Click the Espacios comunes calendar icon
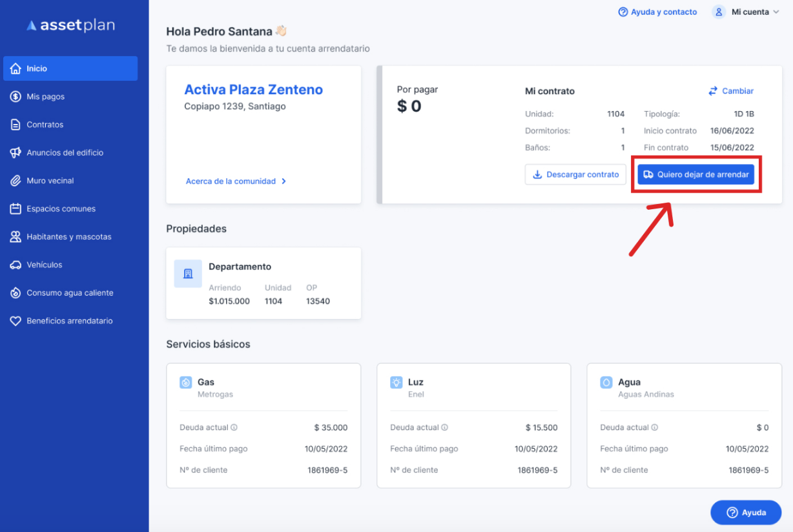This screenshot has width=793, height=532. pos(15,209)
